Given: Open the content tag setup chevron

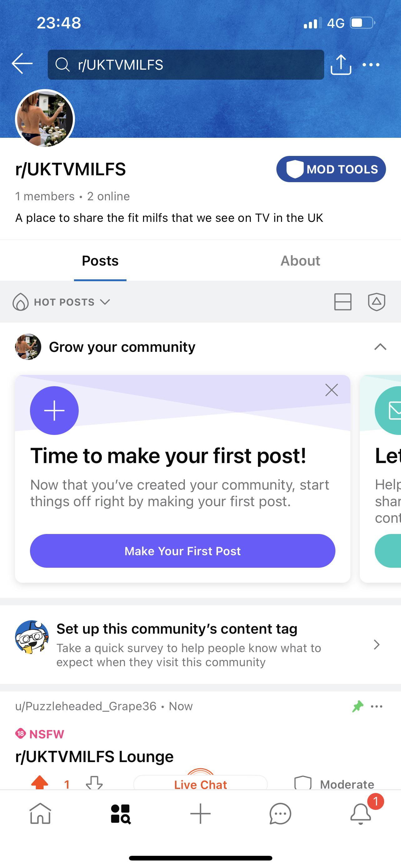Looking at the screenshot, I should [377, 645].
